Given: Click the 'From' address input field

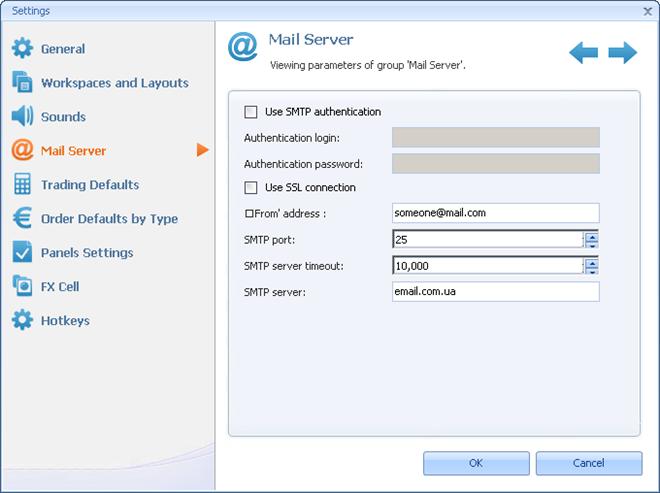Looking at the screenshot, I should (x=495, y=213).
